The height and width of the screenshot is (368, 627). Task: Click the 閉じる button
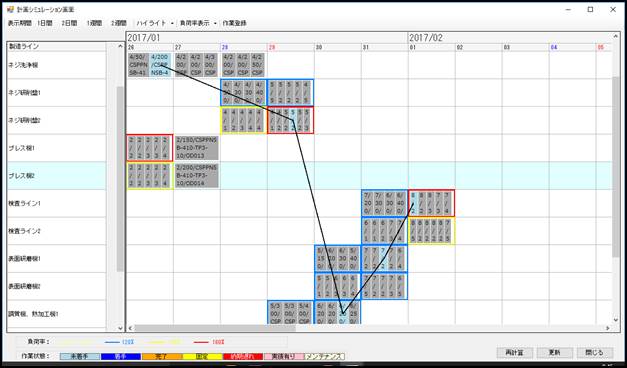coord(594,353)
